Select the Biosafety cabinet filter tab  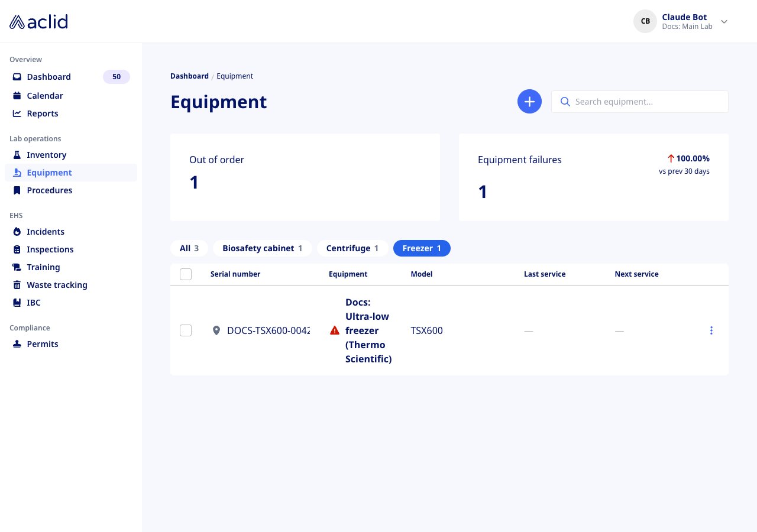point(263,248)
